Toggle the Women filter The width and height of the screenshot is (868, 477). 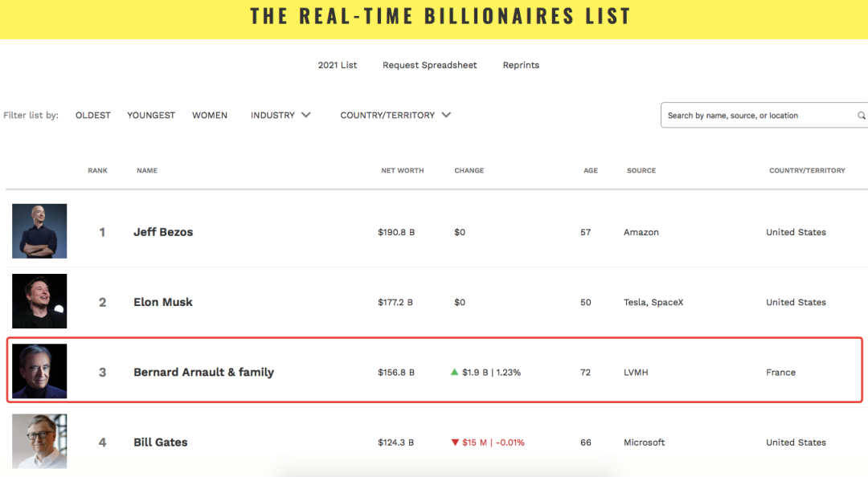coord(210,116)
